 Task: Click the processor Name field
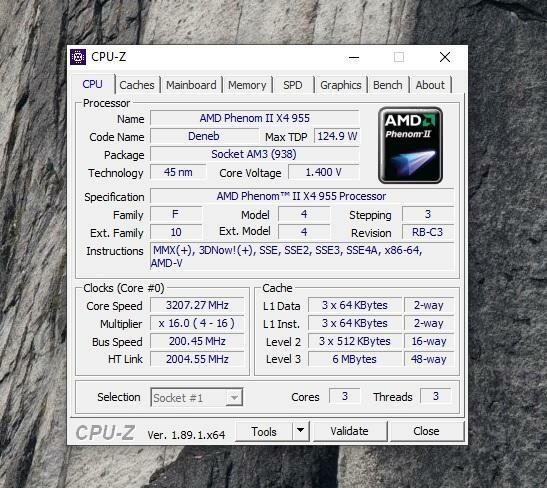point(255,118)
